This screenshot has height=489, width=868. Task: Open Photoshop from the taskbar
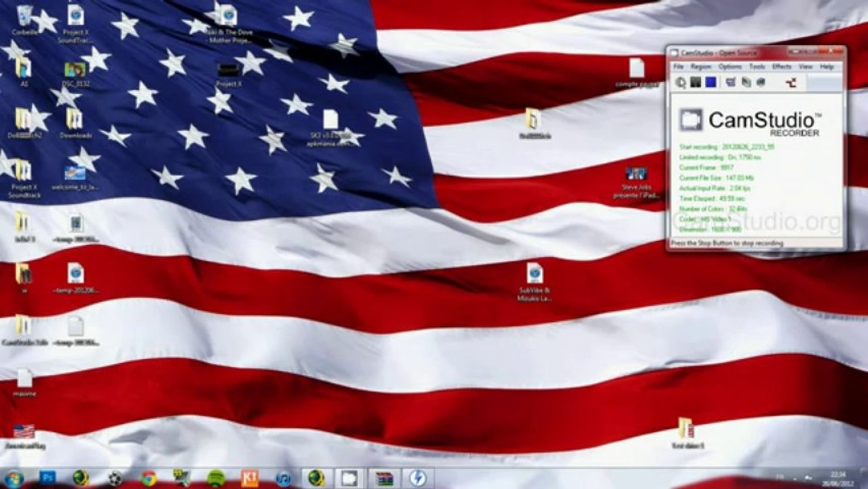pyautogui.click(x=47, y=478)
